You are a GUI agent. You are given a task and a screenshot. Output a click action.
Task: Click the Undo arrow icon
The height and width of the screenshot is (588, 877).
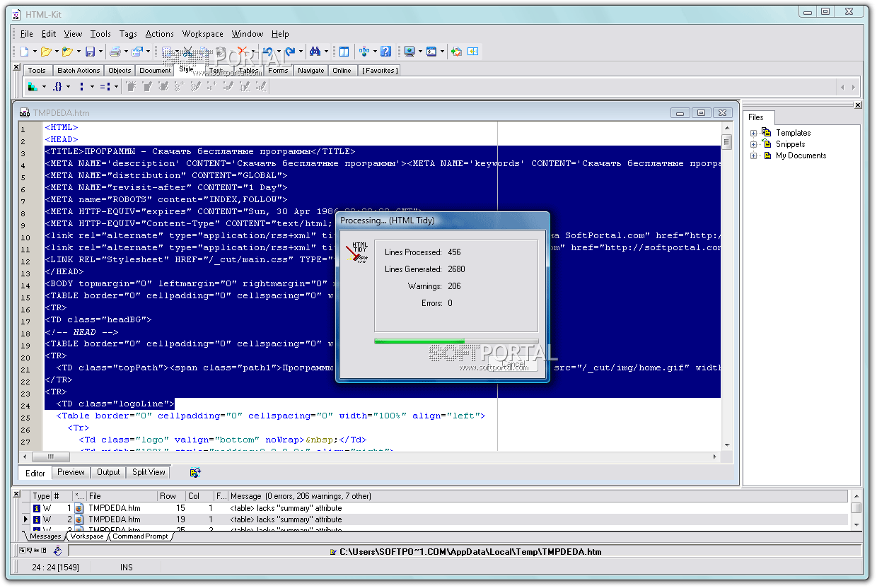point(268,52)
